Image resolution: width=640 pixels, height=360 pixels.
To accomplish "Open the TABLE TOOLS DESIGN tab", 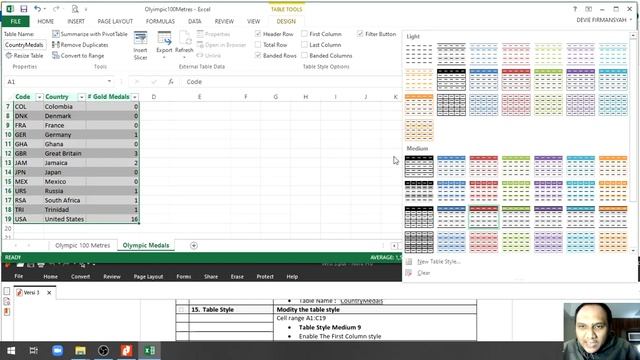I will (x=286, y=21).
